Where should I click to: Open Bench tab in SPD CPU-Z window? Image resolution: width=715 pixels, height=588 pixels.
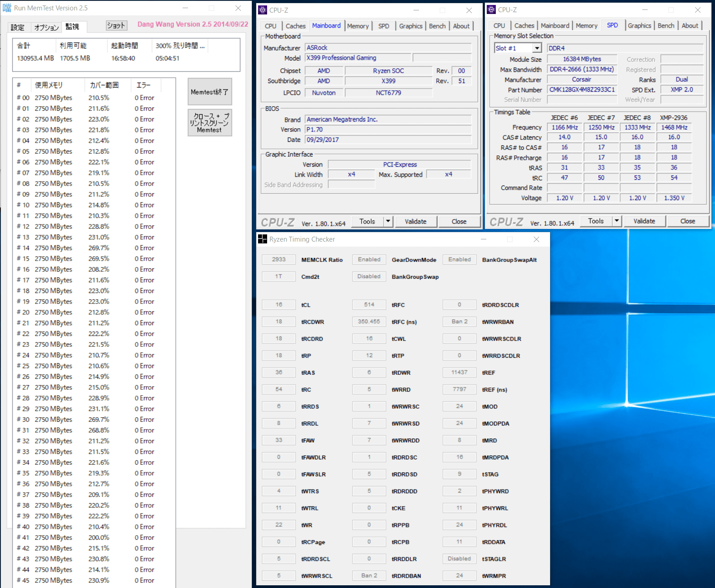tap(666, 26)
